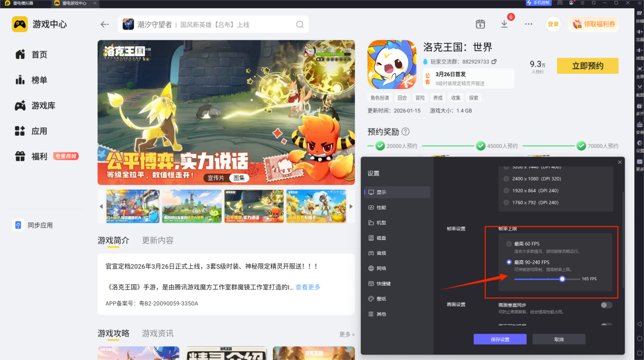
Task: Open the calendar check-in icon in header
Action: coord(480,24)
